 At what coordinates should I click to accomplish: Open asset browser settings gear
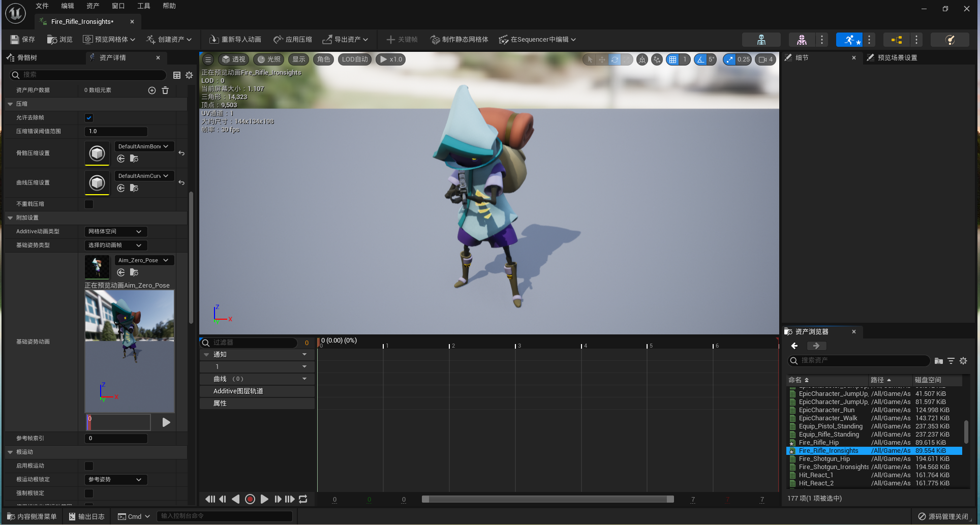coord(963,361)
